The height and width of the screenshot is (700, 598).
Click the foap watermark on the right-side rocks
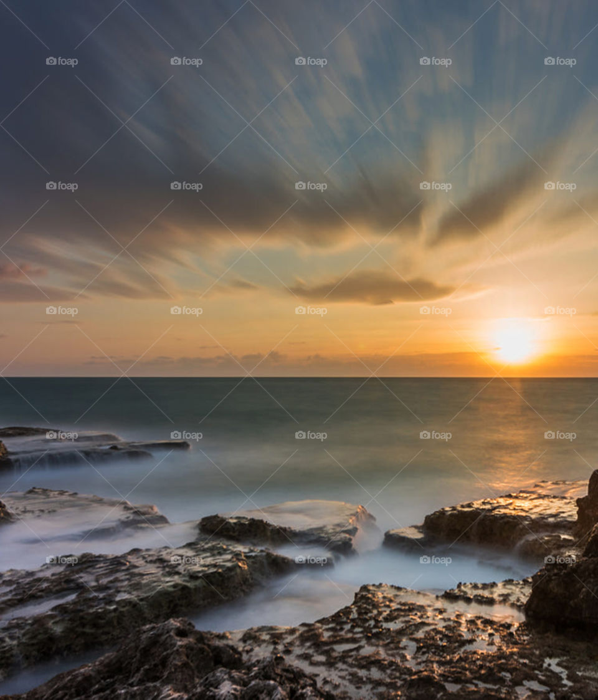[x=559, y=560]
